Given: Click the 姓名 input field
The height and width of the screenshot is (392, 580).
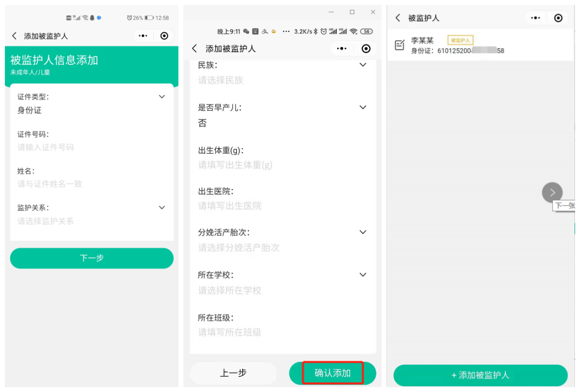Looking at the screenshot, I should click(x=91, y=184).
